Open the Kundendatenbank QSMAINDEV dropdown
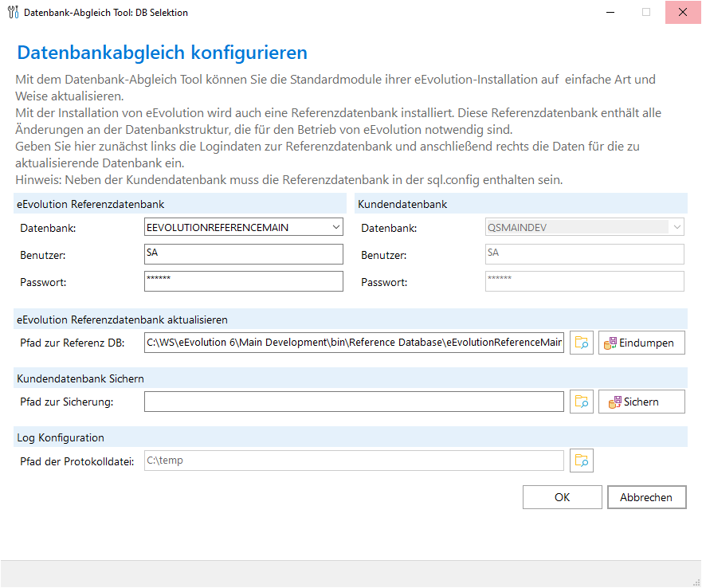The height and width of the screenshot is (588, 702). [x=677, y=228]
